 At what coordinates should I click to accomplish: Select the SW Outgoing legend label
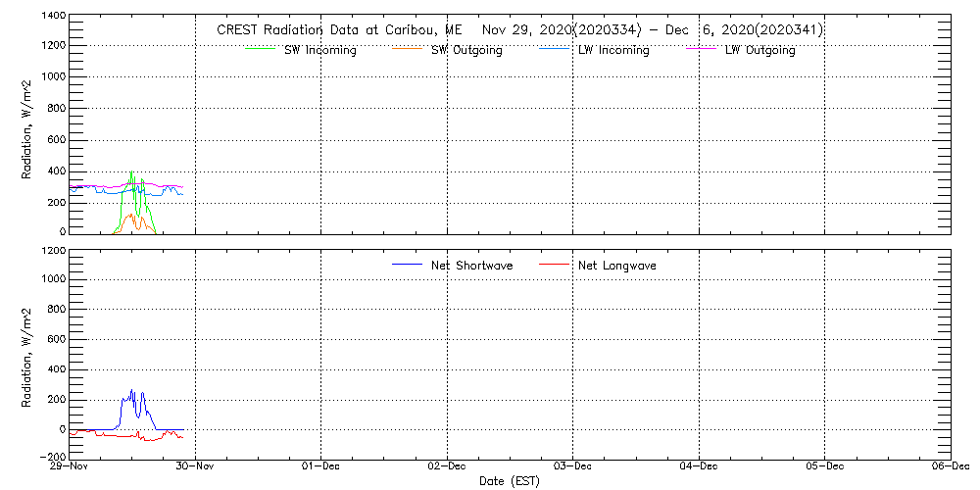(x=466, y=50)
